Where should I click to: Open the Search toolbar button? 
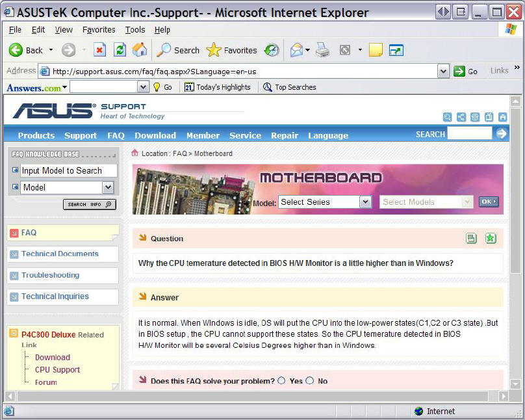point(178,50)
